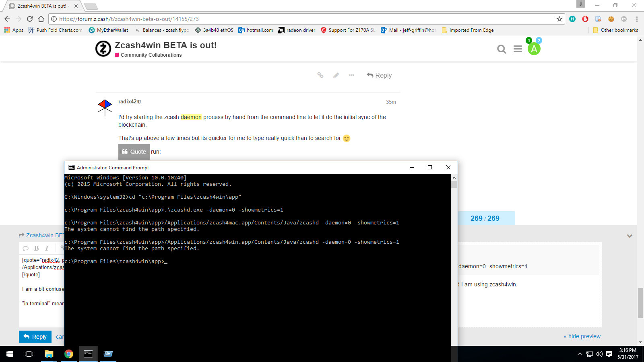
Task: Expand the Other bookmarks folder
Action: tap(615, 30)
